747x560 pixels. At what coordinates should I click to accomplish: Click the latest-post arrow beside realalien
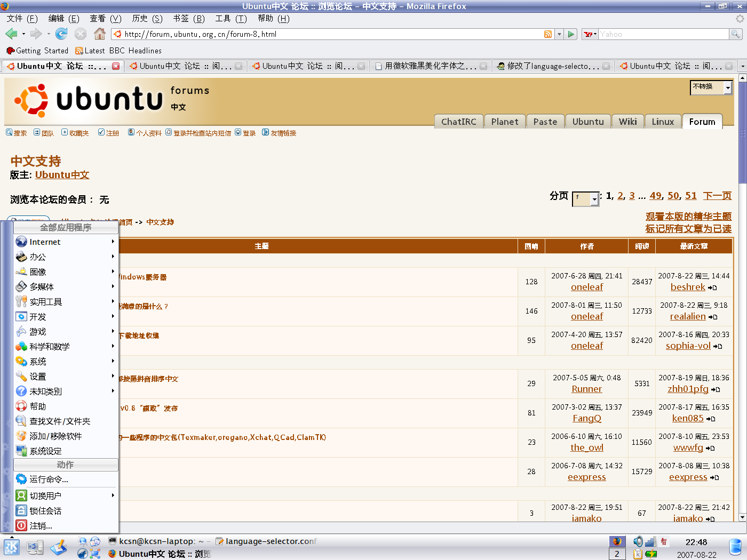point(713,317)
